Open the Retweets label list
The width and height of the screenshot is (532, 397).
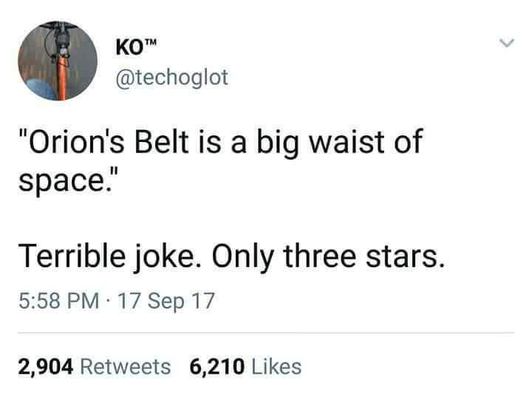pos(126,367)
